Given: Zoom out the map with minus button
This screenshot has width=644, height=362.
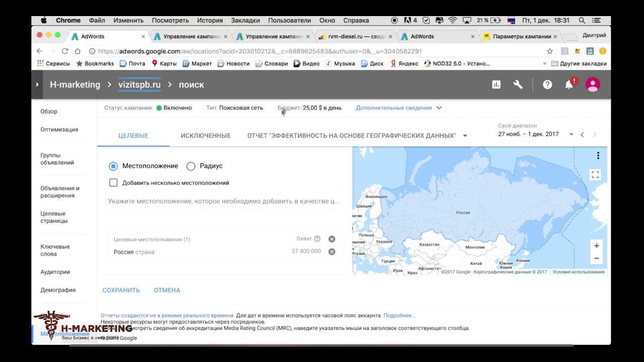Looking at the screenshot, I should [596, 258].
